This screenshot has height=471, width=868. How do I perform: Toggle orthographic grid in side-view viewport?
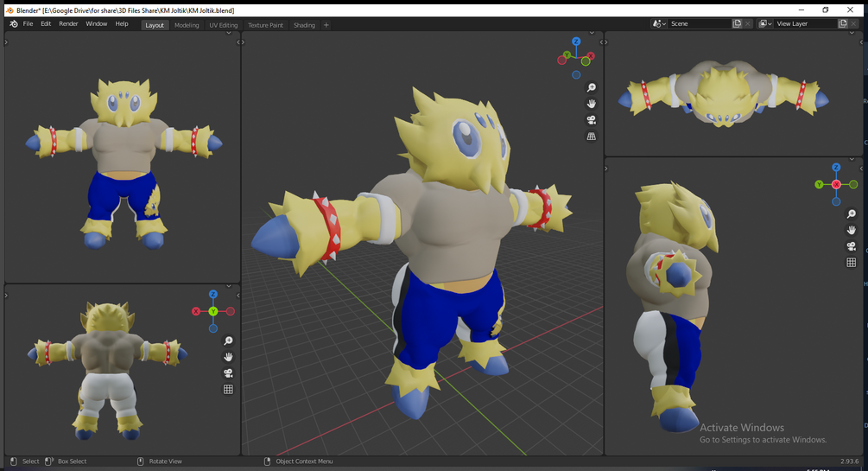(852, 263)
